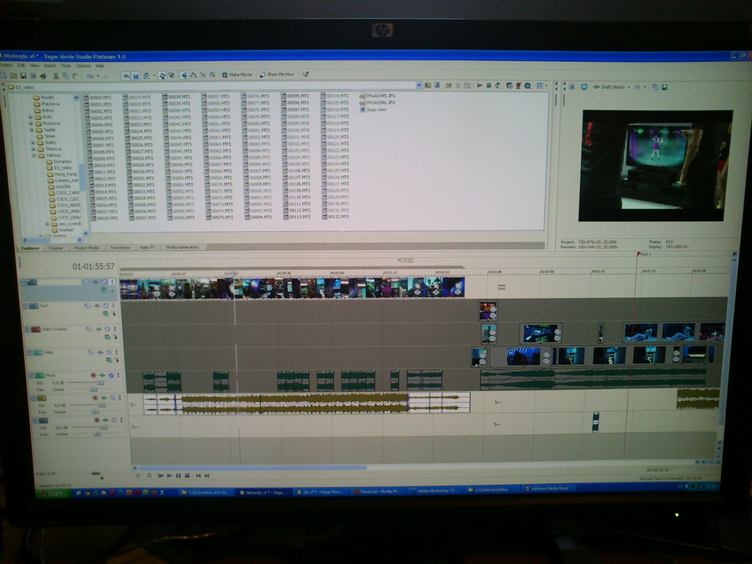Open Explorer folder path dropdown
This screenshot has height=564, width=752.
pos(419,85)
